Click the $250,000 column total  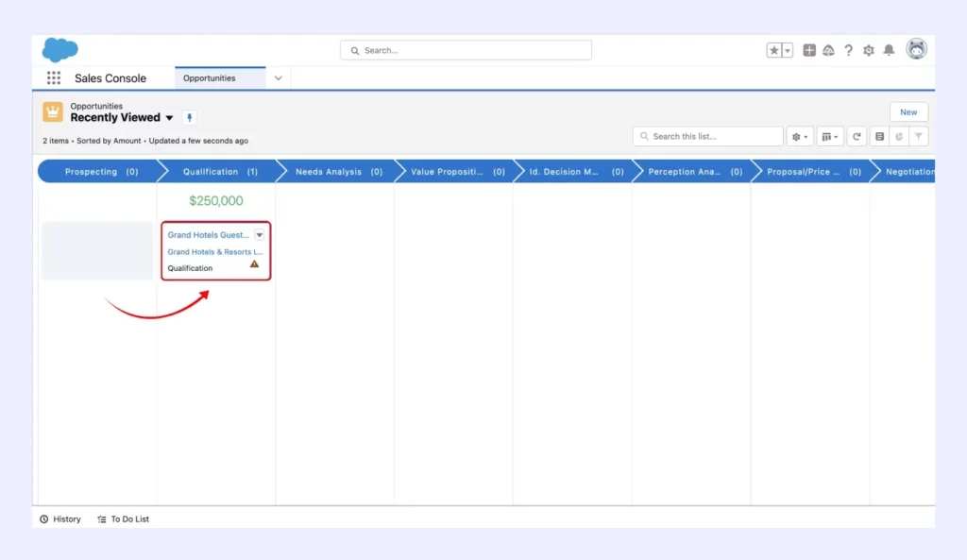216,200
